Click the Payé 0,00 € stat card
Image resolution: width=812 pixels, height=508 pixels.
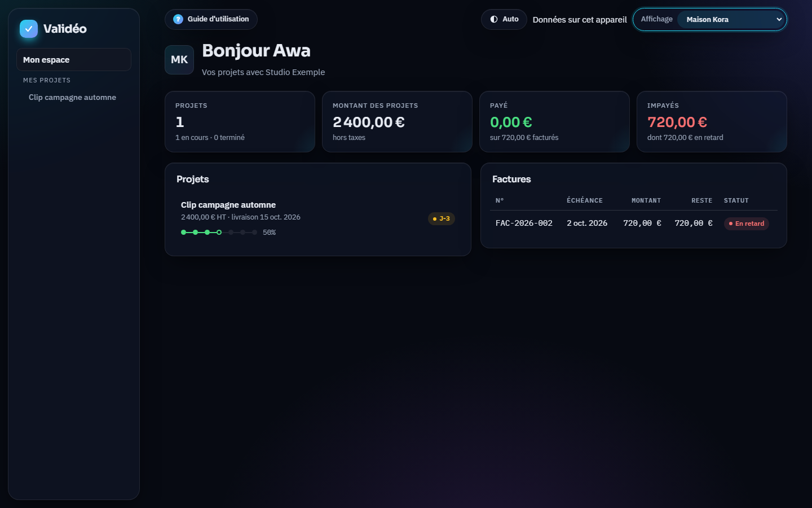(554, 121)
